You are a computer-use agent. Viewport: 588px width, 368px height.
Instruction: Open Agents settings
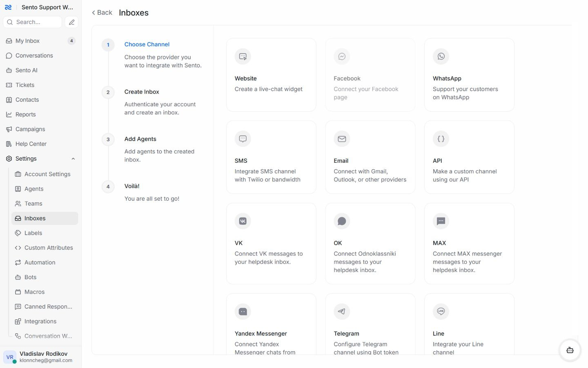[x=45, y=189]
